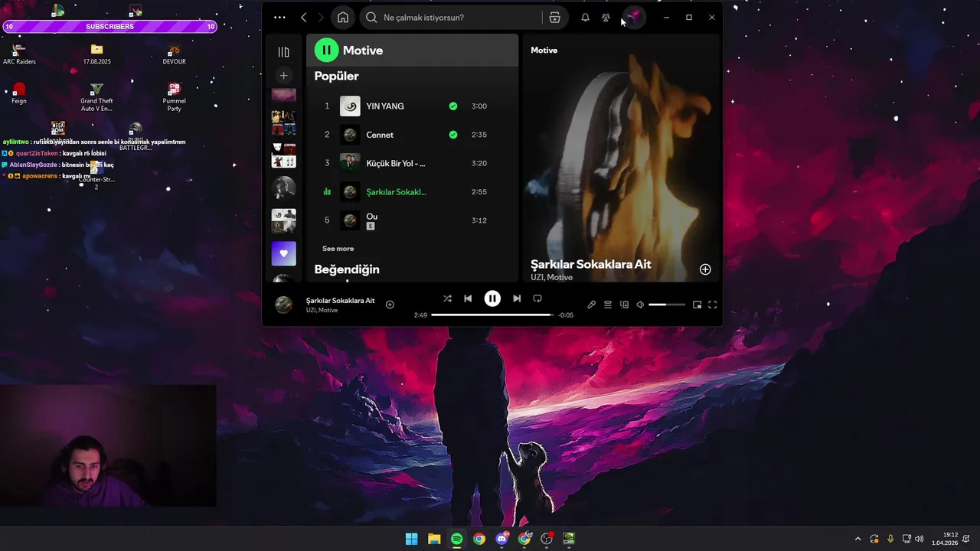Open the Grand Theft Auto V shortcut
The image size is (980, 551).
click(96, 97)
